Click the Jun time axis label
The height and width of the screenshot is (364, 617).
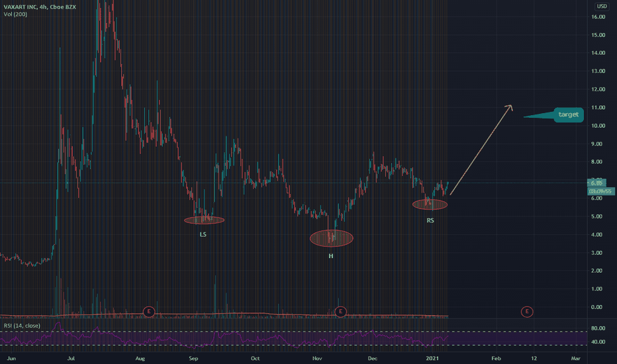point(11,358)
